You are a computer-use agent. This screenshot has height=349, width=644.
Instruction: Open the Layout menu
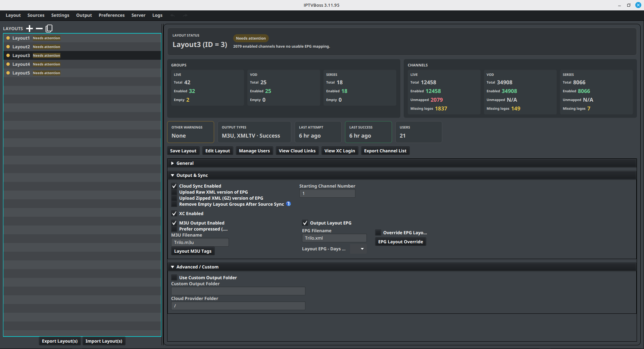[13, 15]
